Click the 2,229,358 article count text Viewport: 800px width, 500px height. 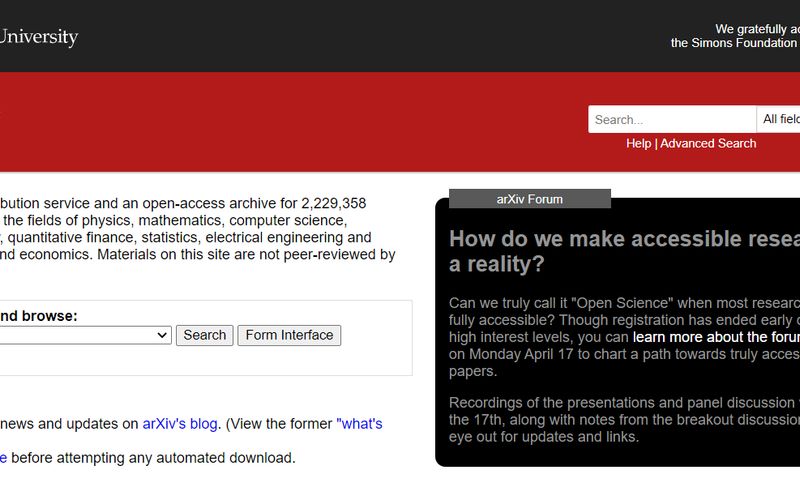point(334,203)
